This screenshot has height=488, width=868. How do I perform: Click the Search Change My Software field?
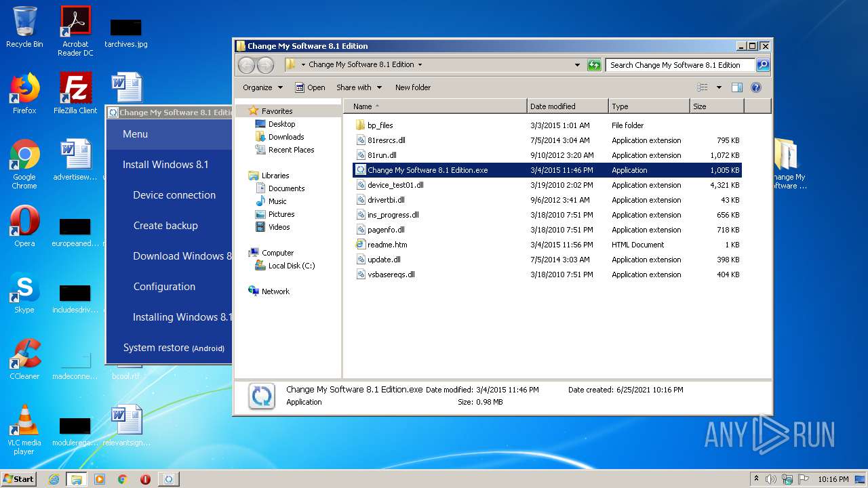pyautogui.click(x=680, y=65)
